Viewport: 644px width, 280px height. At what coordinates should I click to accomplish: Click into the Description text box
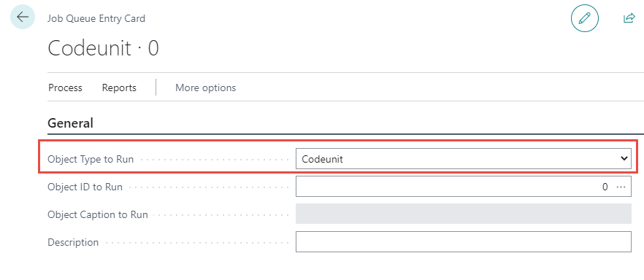coord(463,241)
